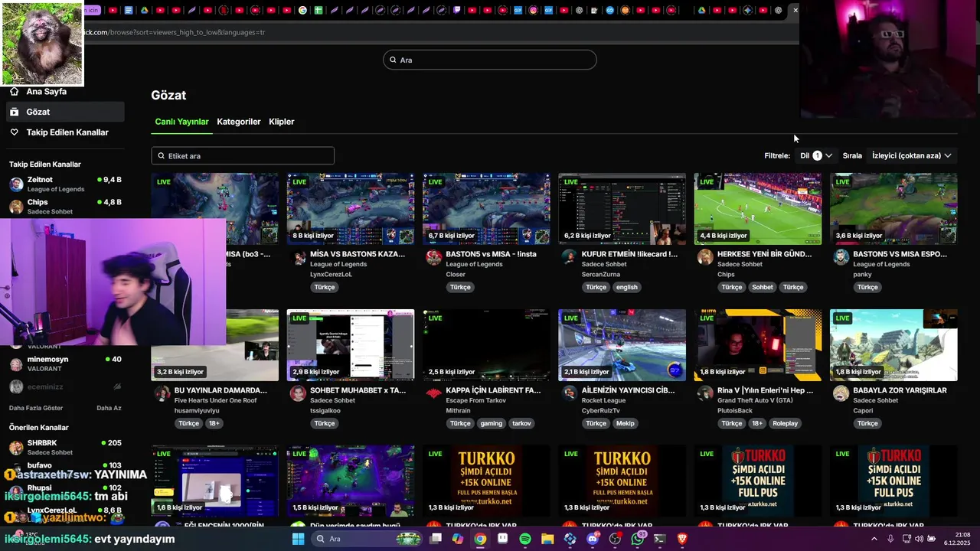Open SHRBRK avatar in recommended channels
Viewport: 980px width, 551px height.
[x=16, y=448]
